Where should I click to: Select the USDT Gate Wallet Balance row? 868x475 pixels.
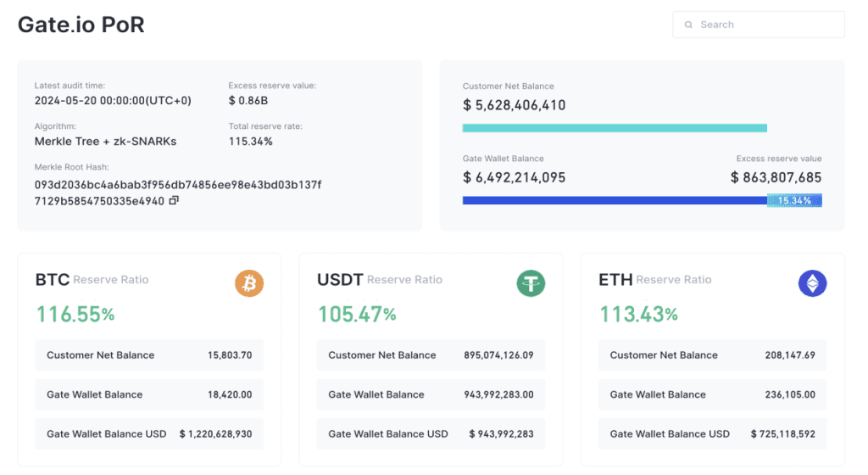coord(431,394)
